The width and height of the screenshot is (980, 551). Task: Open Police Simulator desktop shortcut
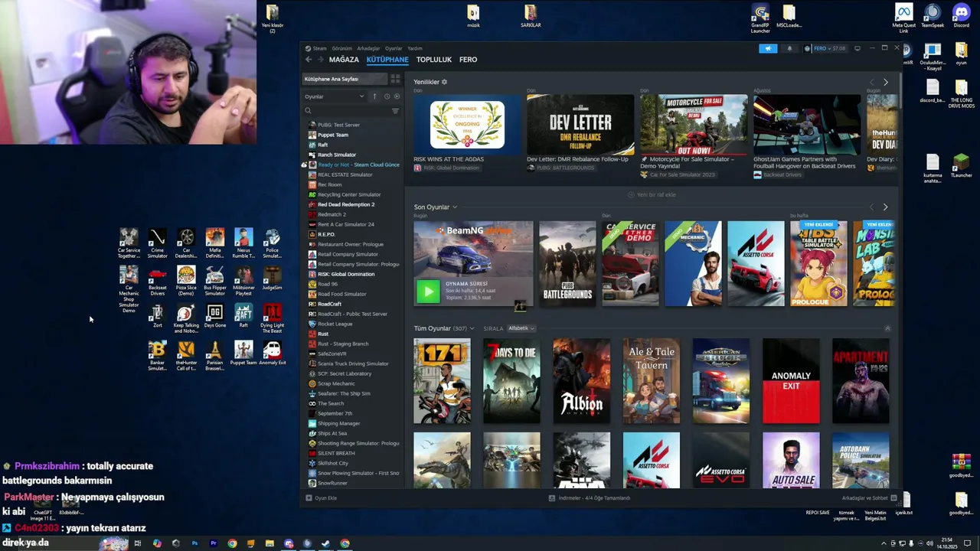point(272,244)
